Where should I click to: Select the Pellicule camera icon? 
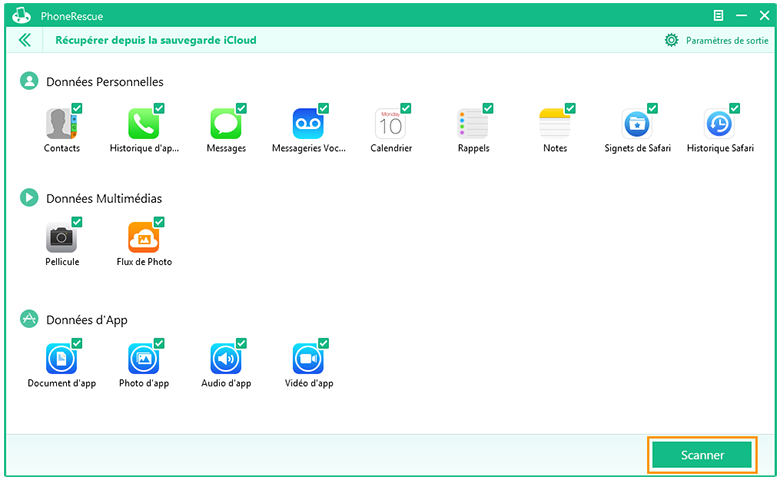[61, 237]
